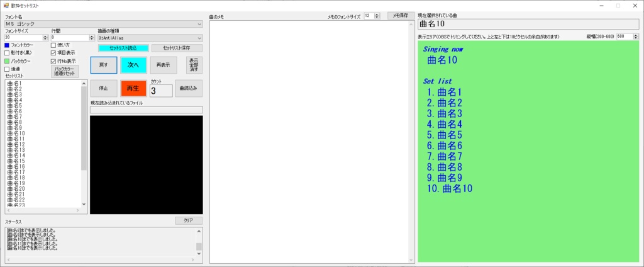Click the 行間 field showing 0
Viewport: 644px width, 267px height.
(x=70, y=38)
